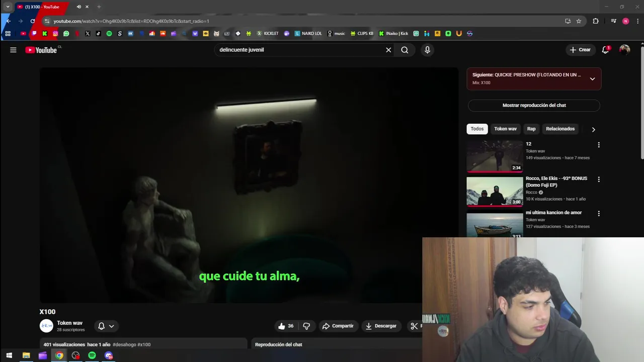Image resolution: width=644 pixels, height=362 pixels.
Task: Open the subscription notification bell dropdown
Action: (106, 326)
